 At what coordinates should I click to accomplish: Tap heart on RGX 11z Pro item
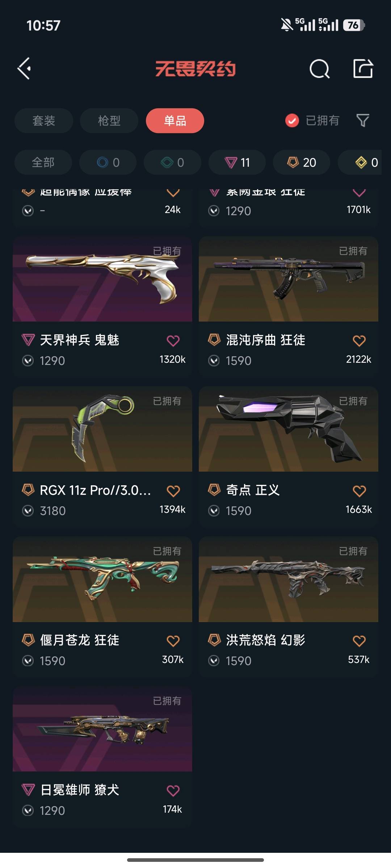[x=173, y=491]
